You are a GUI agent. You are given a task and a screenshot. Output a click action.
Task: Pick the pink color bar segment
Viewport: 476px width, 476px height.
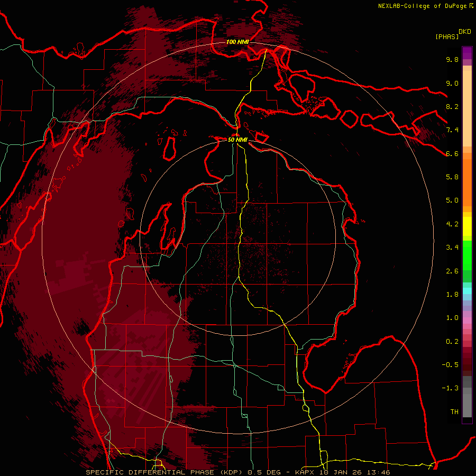click(x=467, y=321)
